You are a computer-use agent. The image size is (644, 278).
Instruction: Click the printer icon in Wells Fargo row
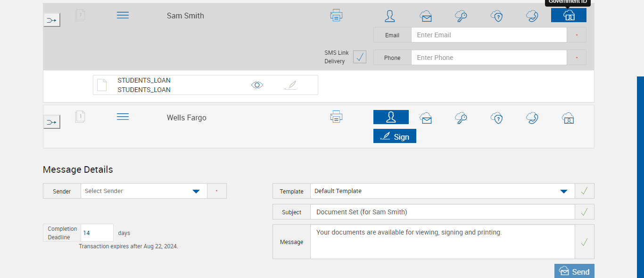(x=336, y=117)
